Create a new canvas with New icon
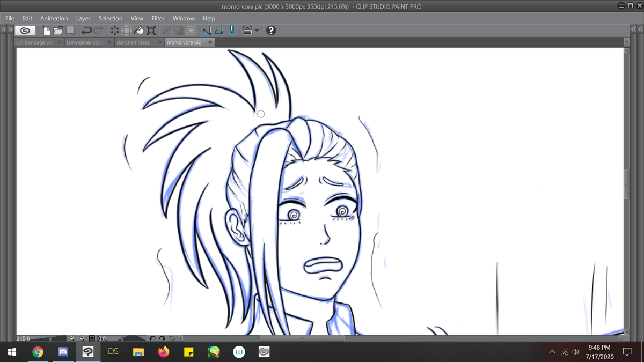 click(x=47, y=31)
